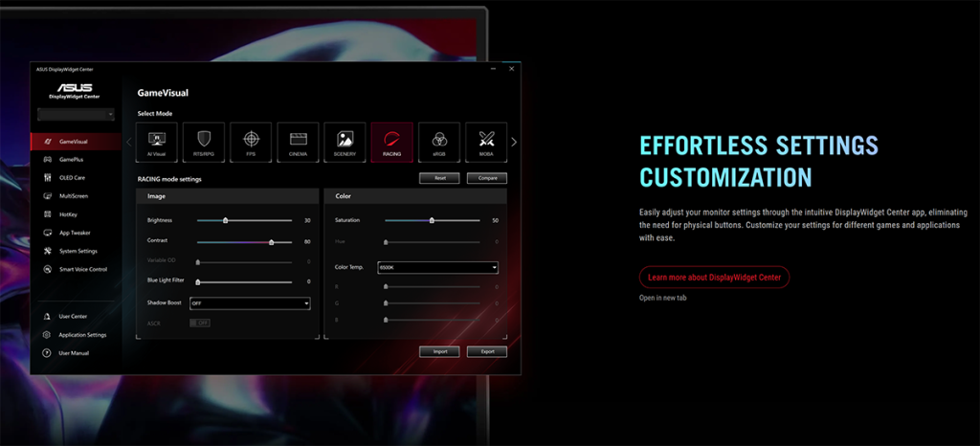Click the Reset button
The height and width of the screenshot is (446, 980).
click(440, 178)
